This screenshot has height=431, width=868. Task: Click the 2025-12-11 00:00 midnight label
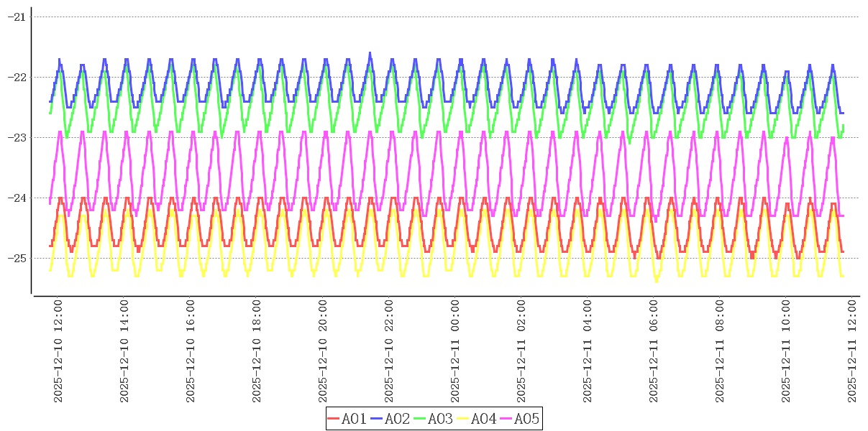coord(455,351)
